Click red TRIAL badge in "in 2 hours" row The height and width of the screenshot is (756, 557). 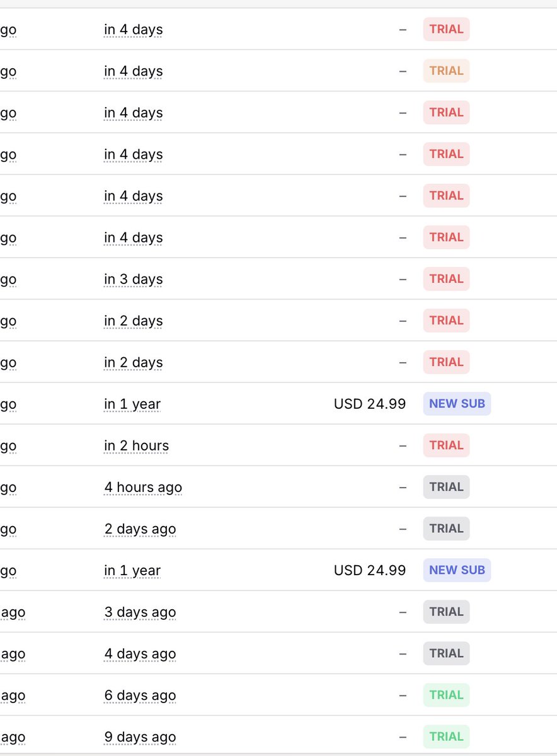click(x=446, y=445)
